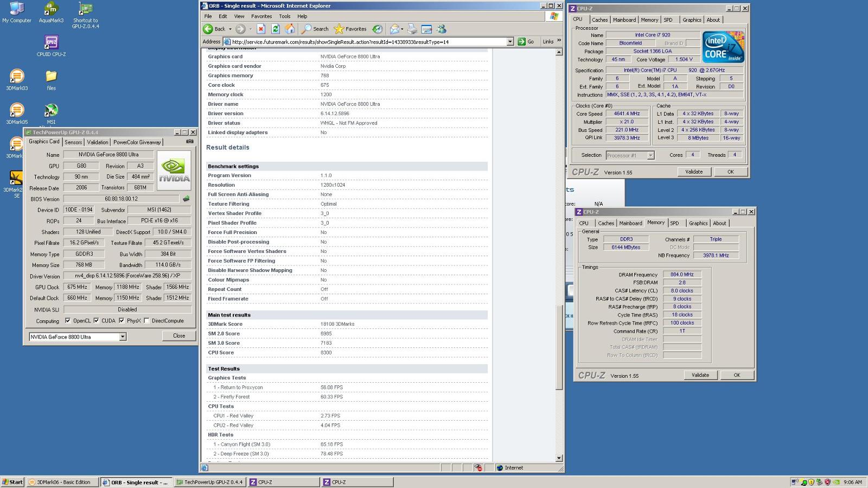Open the History toolbar icon

[378, 29]
